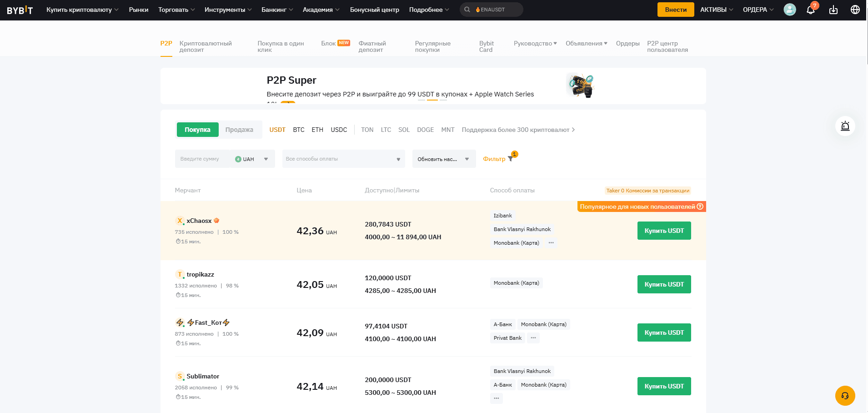Open Бонусный центр menu item
This screenshot has width=868, height=413.
tap(375, 10)
